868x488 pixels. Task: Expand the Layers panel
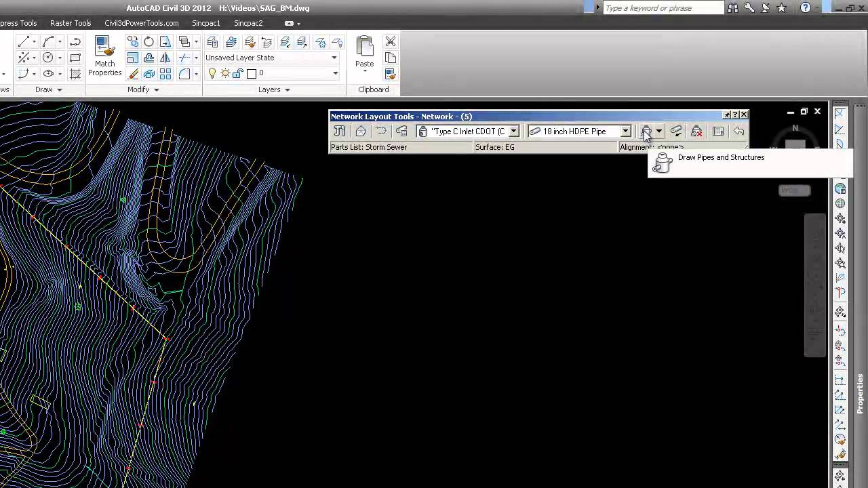[x=274, y=89]
